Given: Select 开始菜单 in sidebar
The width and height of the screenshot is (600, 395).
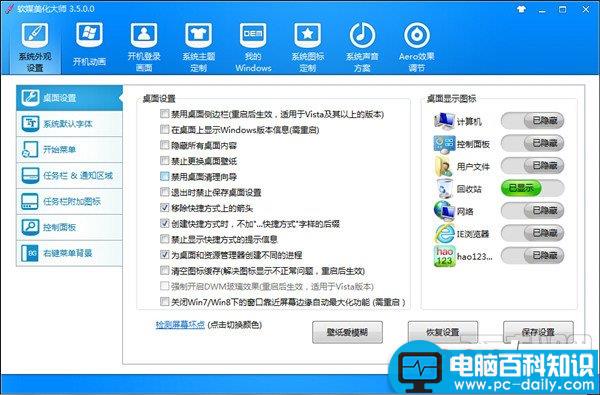Looking at the screenshot, I should pos(69,149).
